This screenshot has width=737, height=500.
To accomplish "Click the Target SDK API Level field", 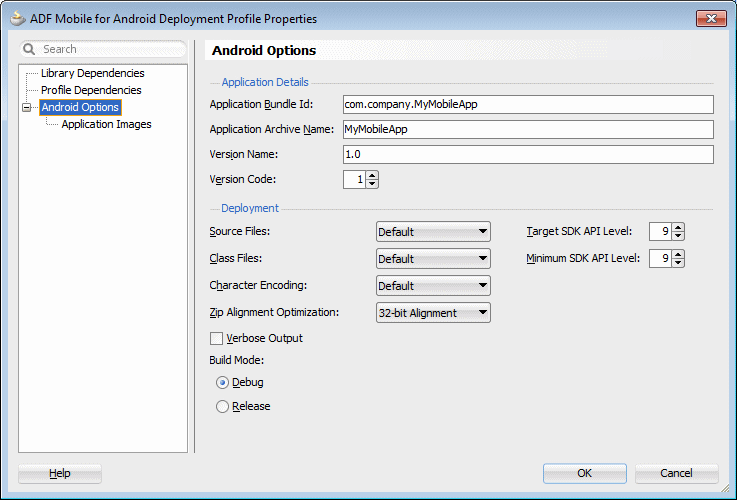I will point(660,231).
